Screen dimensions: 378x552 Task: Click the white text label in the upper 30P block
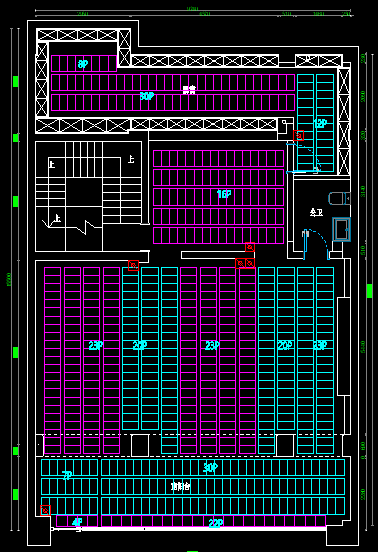[x=189, y=90]
